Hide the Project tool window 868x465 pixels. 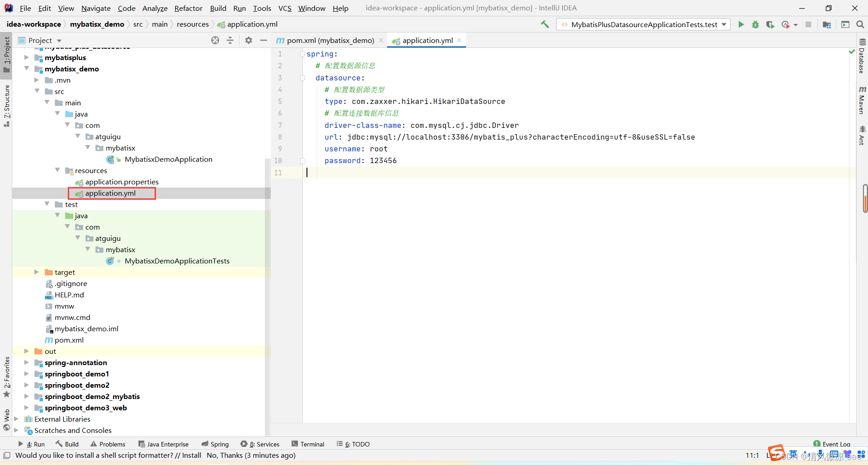pos(264,40)
